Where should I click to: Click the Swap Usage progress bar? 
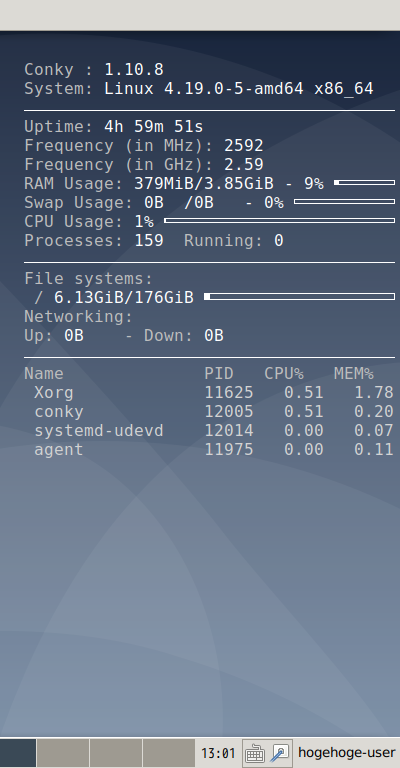coord(344,201)
